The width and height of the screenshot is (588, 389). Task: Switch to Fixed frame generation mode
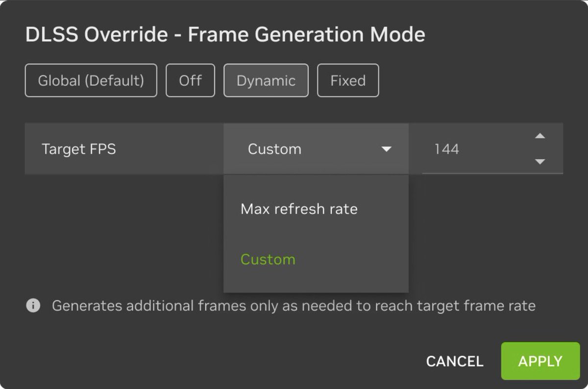348,80
